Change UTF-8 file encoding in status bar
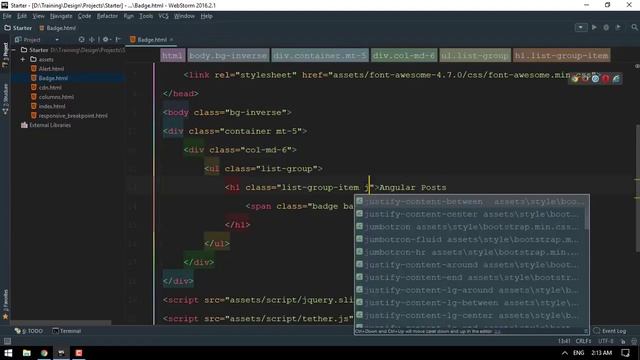The height and width of the screenshot is (360, 640). (x=606, y=341)
